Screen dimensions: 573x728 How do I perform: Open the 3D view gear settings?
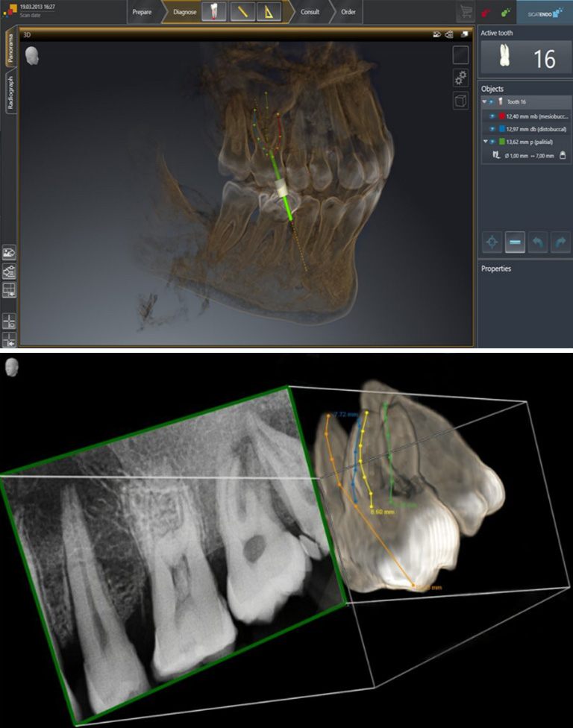click(460, 78)
